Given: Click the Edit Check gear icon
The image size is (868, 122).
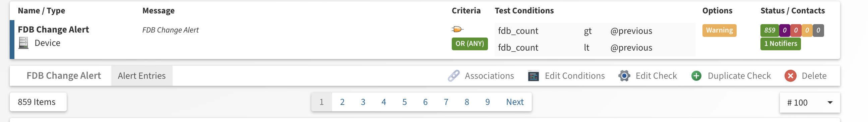Looking at the screenshot, I should point(624,76).
